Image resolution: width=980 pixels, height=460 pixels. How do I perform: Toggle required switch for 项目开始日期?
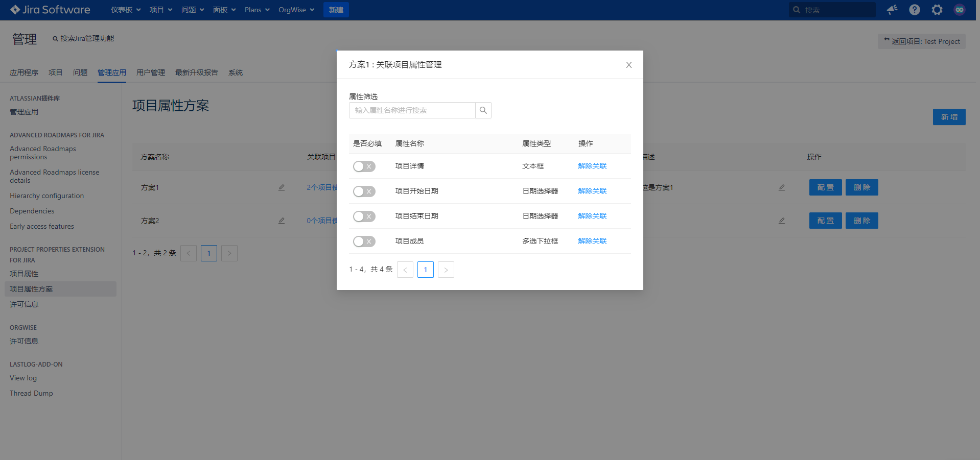tap(364, 191)
